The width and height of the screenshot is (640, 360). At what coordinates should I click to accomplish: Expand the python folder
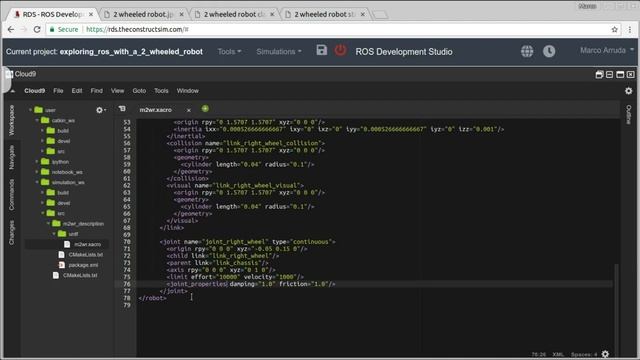point(37,162)
